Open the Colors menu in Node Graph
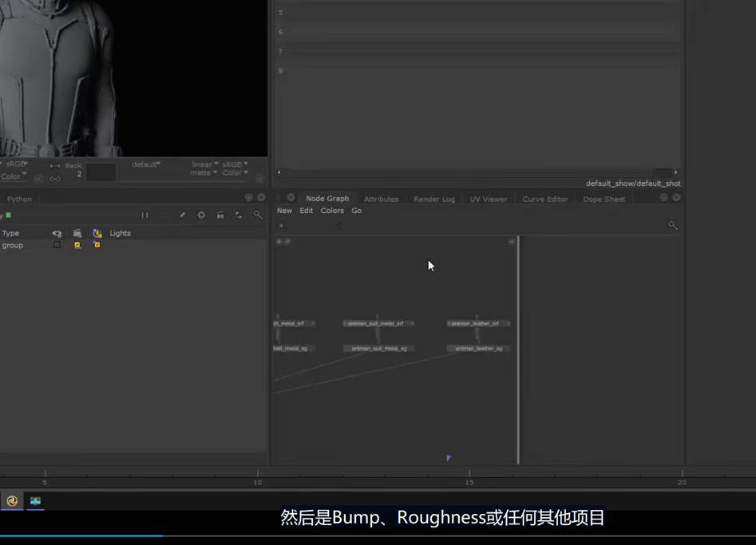 tap(332, 211)
